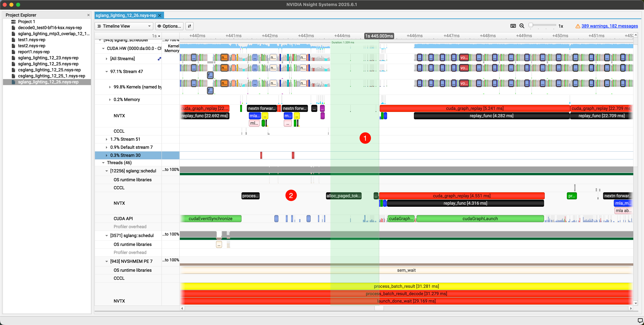Click the pin icon on All Streams row

point(159,59)
